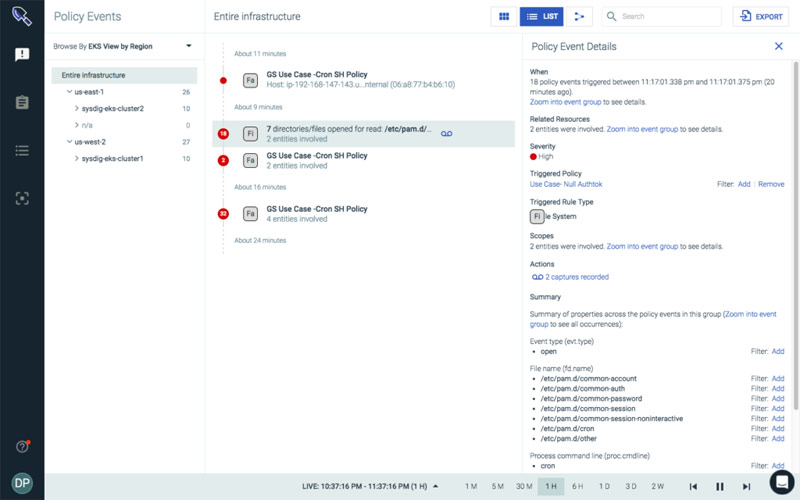The image size is (800, 500).
Task: Open the DP user profile avatar
Action: (x=22, y=483)
